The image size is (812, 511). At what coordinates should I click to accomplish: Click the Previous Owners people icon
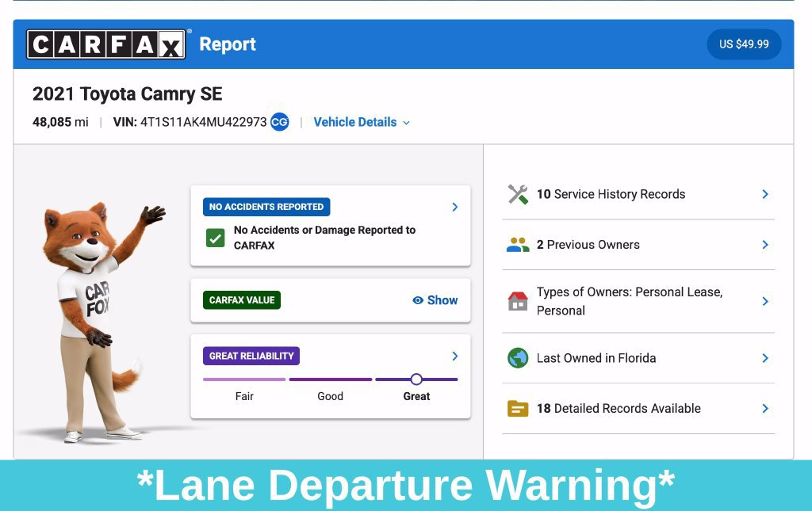click(518, 245)
